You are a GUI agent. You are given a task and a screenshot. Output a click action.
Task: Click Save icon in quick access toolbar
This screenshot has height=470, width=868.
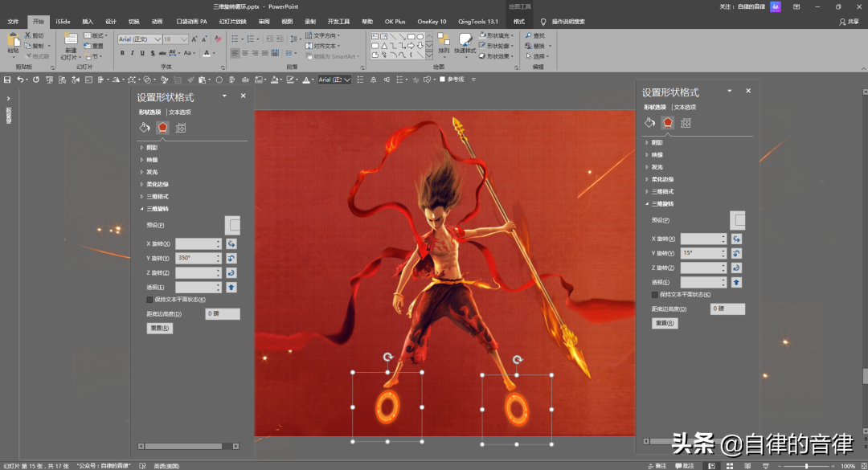[x=7, y=80]
